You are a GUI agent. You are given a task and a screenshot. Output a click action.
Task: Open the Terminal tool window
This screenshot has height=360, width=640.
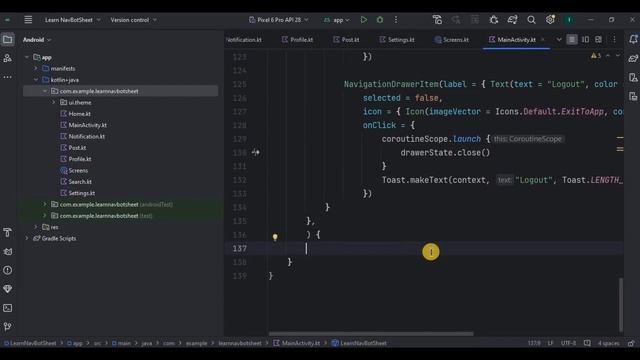tap(8, 308)
